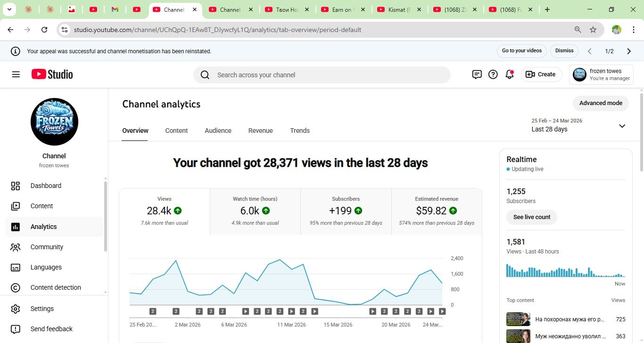Expand the Last 28 days date dropdown

(622, 126)
